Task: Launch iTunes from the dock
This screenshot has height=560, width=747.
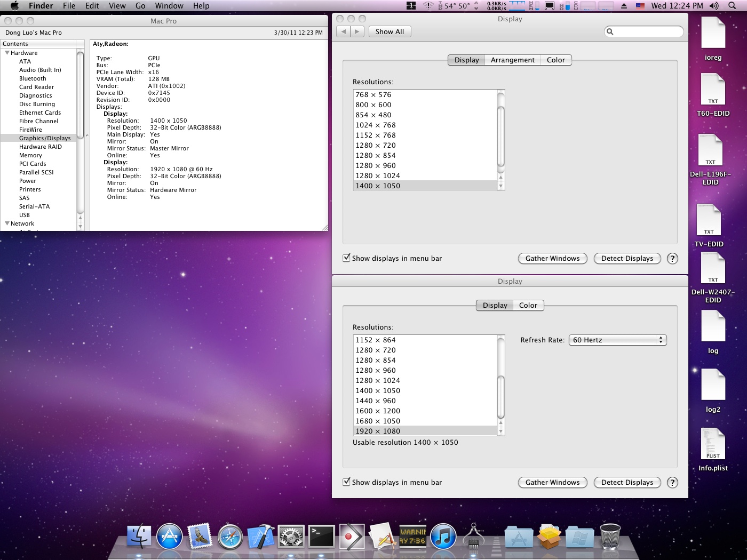Action: tap(443, 536)
